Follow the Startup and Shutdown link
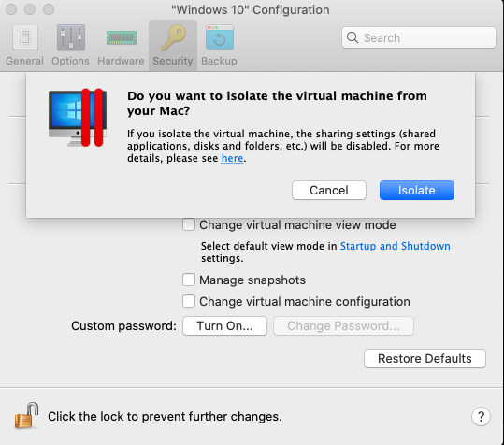 [x=395, y=246]
